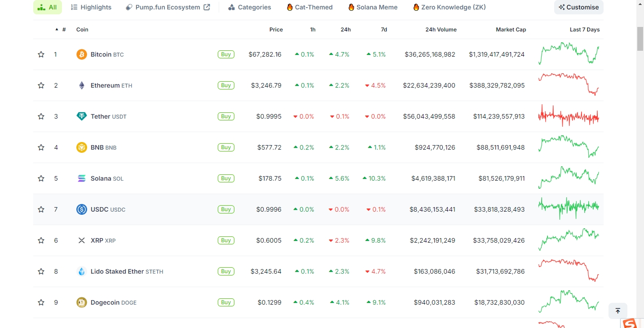Select the All tab
This screenshot has height=328, width=644.
tap(48, 7)
